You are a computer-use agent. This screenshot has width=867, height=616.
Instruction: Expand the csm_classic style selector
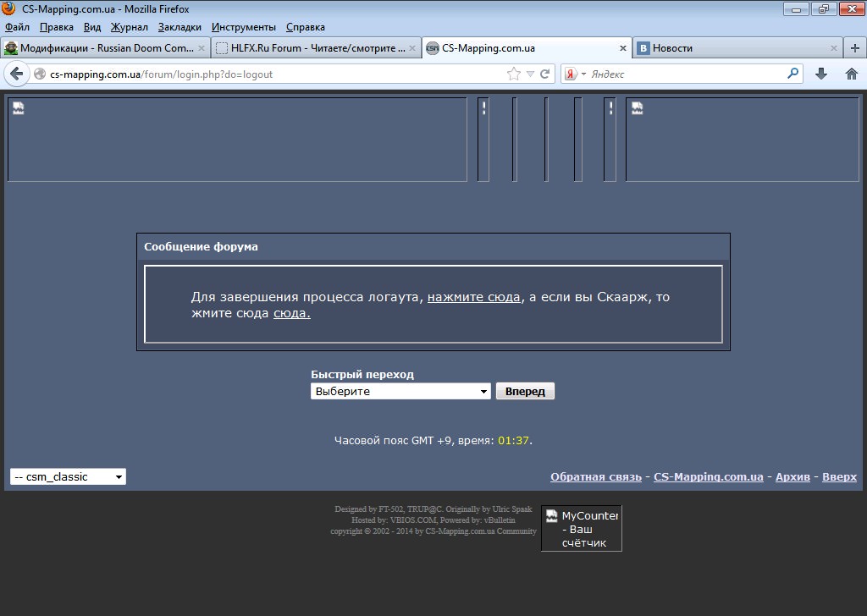tap(68, 476)
